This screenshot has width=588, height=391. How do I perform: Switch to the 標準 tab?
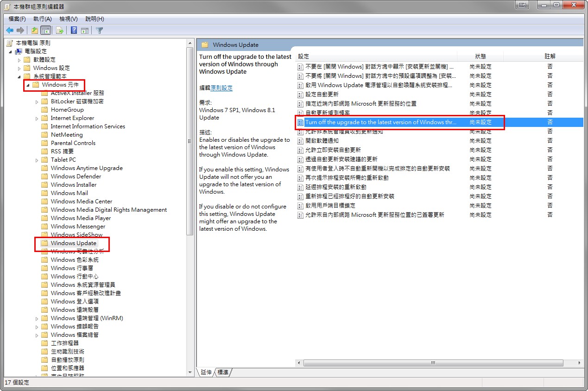[223, 372]
